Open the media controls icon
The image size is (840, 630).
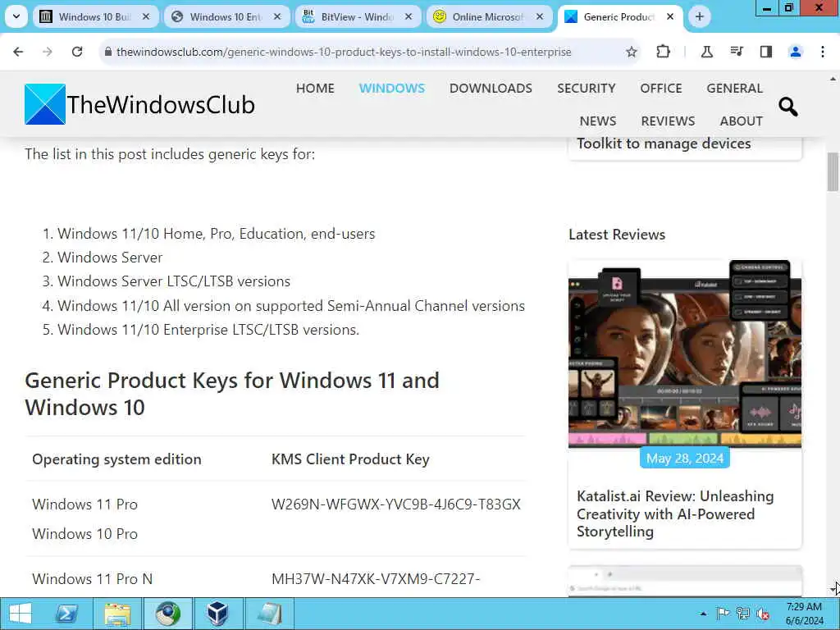point(737,52)
